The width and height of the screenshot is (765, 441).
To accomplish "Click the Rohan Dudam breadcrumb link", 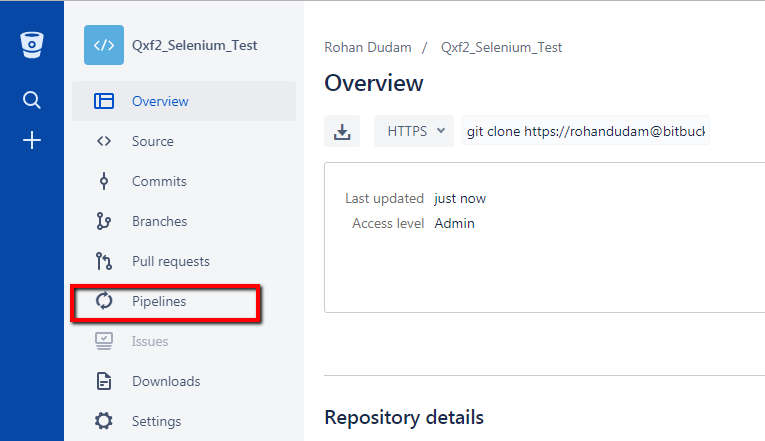I will coord(368,47).
